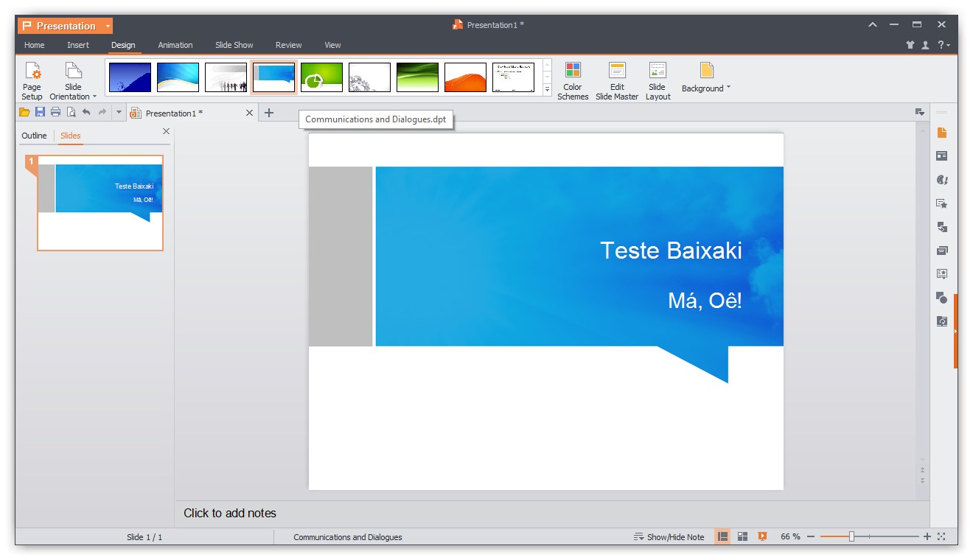Undo the last action
The height and width of the screenshot is (560, 973).
coord(86,112)
